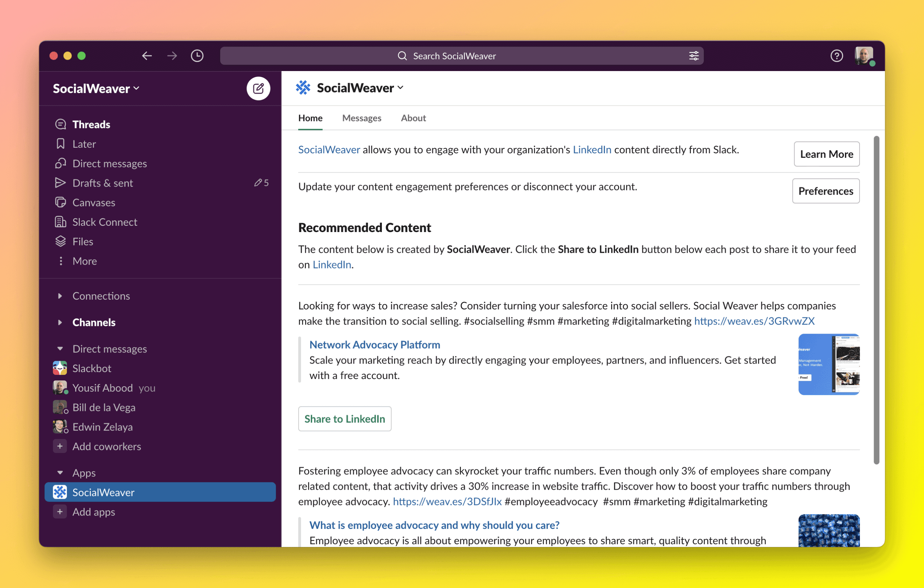
Task: Go back with the left arrow
Action: (147, 56)
